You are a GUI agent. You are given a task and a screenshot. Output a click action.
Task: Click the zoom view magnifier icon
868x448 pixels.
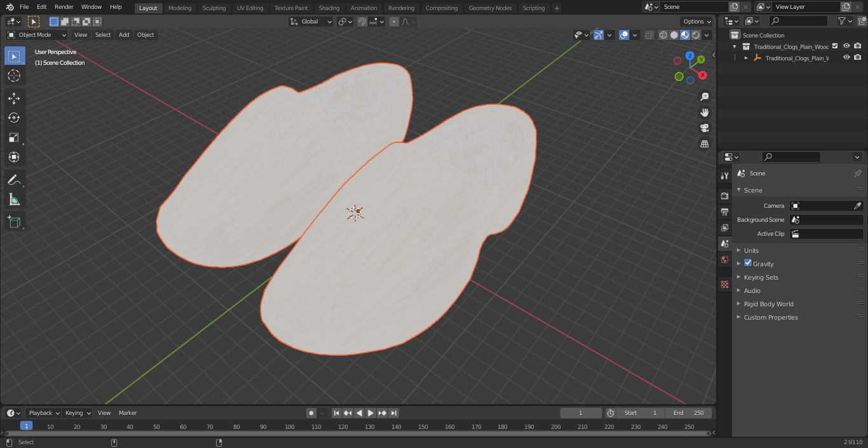coord(704,97)
